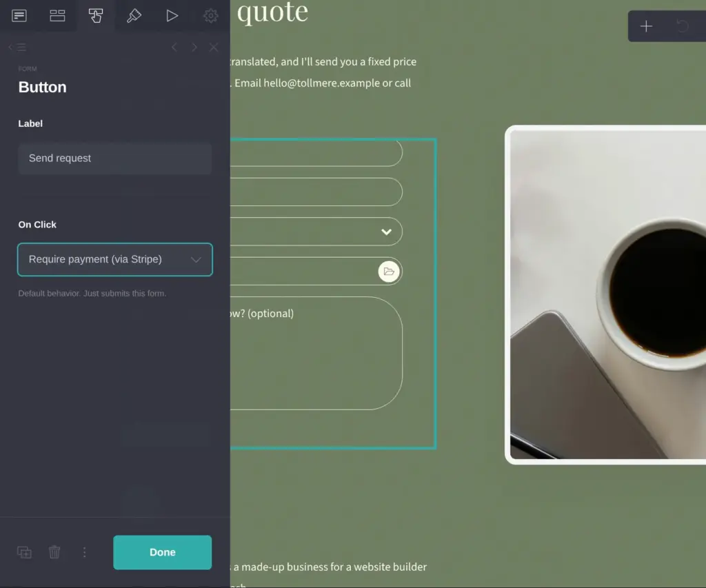Edit the Label field containing Send request
This screenshot has height=588, width=706.
[115, 159]
